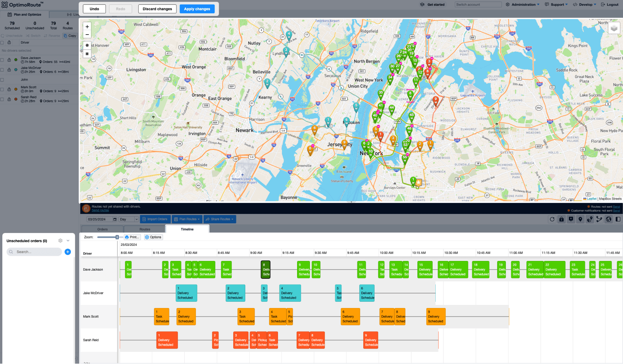Toggle the lock on Jake McDriver's route
623x364 pixels.
click(x=9, y=70)
